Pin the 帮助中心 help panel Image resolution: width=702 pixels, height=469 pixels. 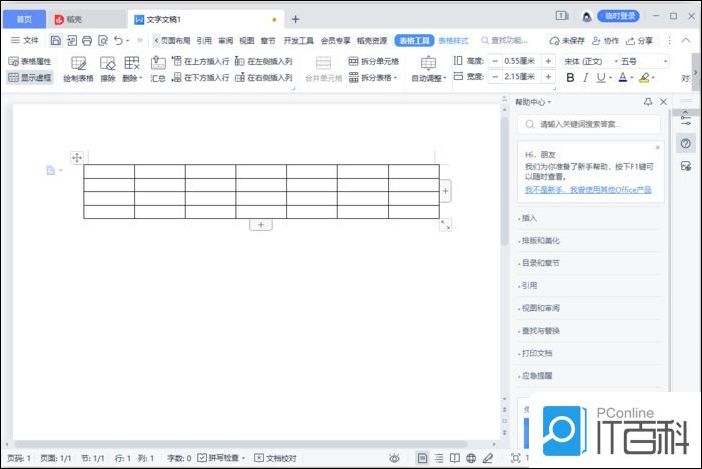pos(648,102)
